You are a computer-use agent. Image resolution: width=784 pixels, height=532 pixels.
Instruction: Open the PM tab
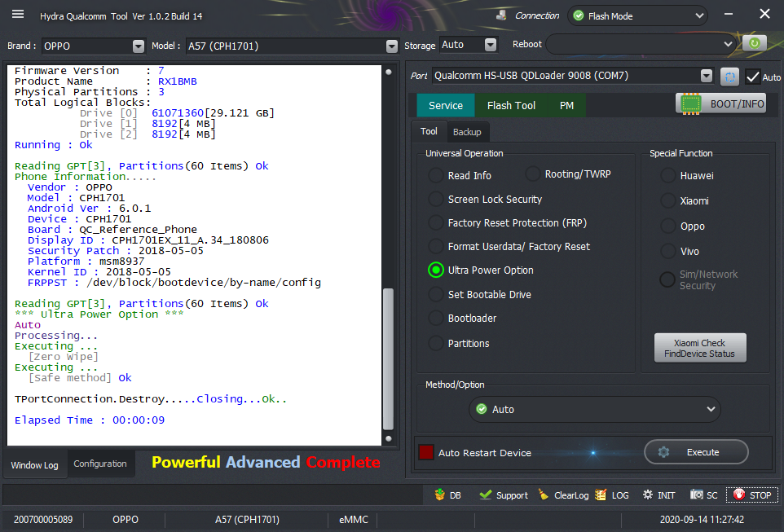(566, 105)
